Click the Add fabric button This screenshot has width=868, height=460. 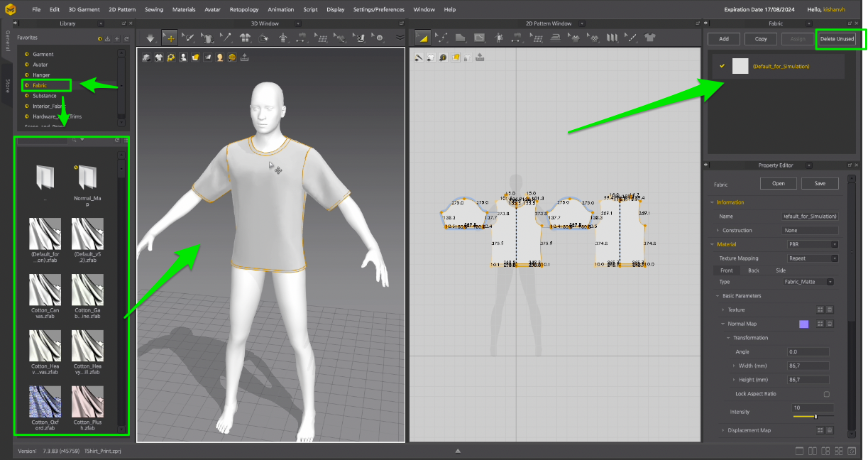724,39
